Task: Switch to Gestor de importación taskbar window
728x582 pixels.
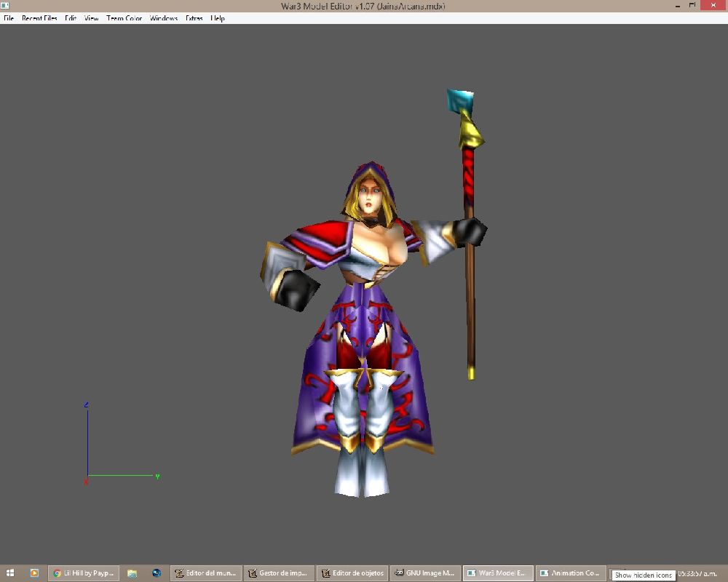Action: click(279, 573)
